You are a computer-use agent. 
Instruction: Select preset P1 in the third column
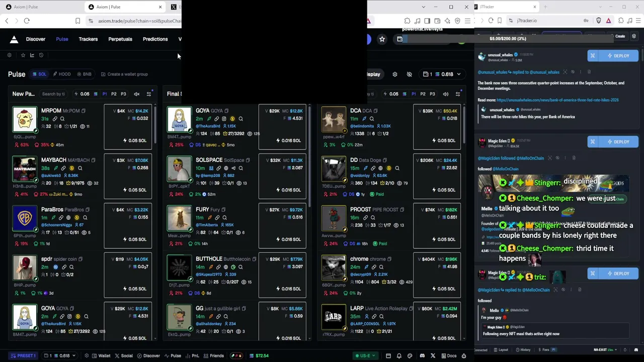point(414,94)
